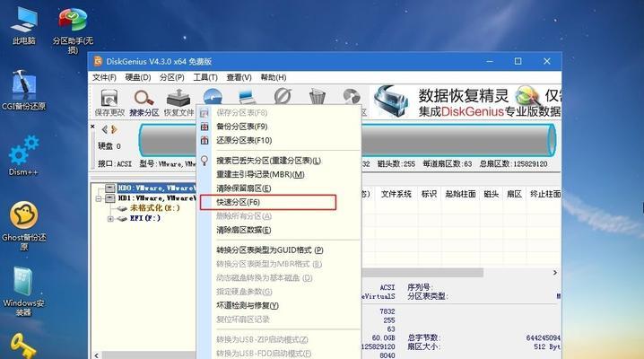Viewport: 644px width, 359px height.
Task: Open the 工具(T) menu
Action: pos(205,77)
